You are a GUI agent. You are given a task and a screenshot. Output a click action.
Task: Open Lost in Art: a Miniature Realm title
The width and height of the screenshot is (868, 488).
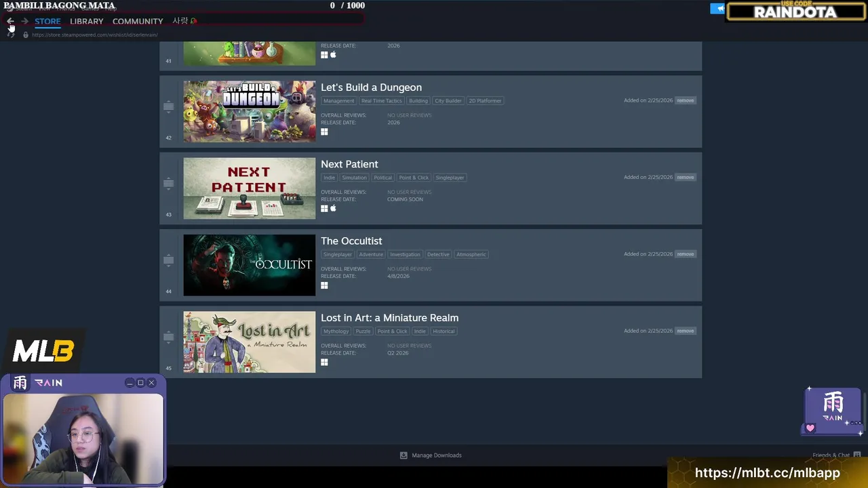point(389,317)
